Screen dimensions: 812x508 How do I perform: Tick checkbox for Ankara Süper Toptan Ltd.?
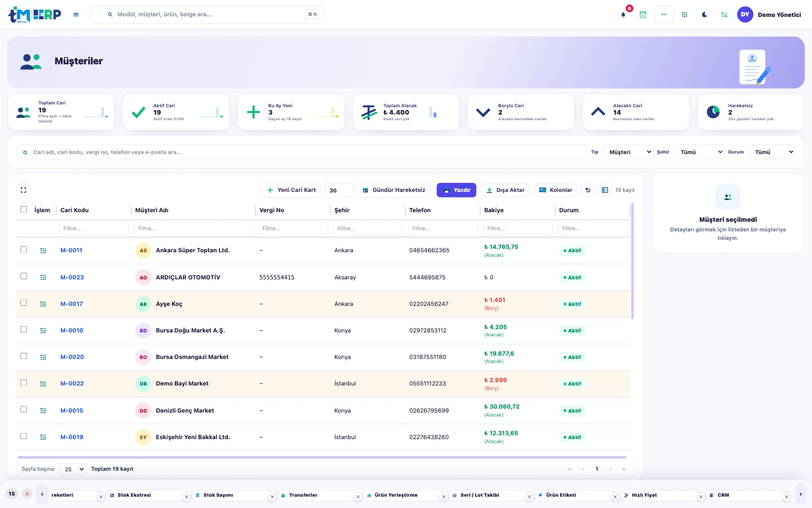(x=24, y=249)
